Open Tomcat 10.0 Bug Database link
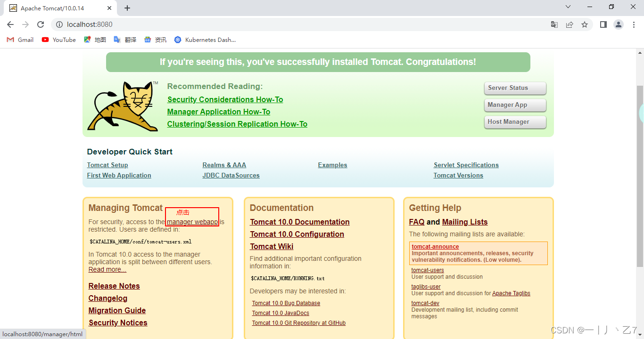This screenshot has width=644, height=339. 286,303
